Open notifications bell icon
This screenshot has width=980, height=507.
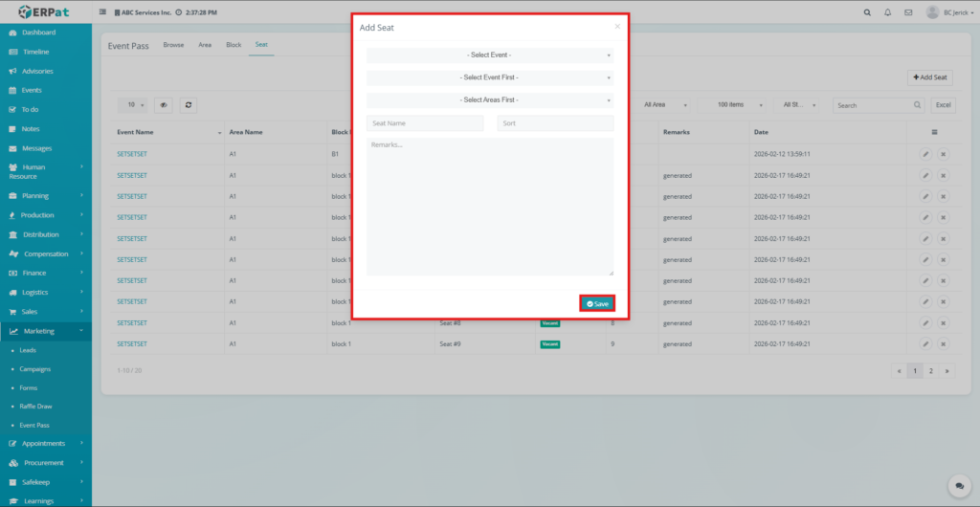[x=887, y=12]
